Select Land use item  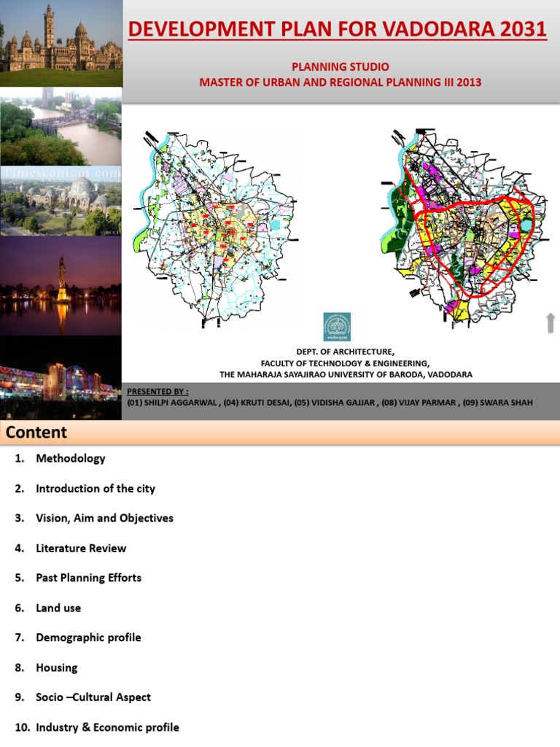58,608
